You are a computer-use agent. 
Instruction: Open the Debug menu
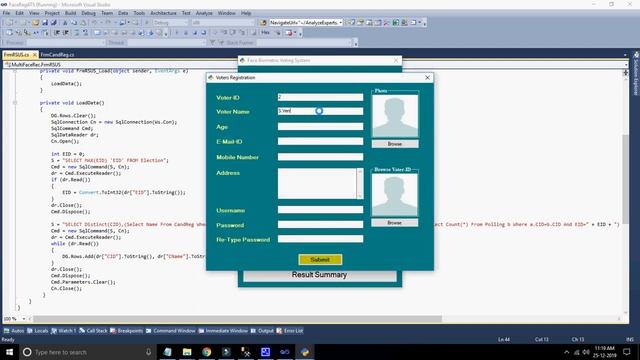[88, 13]
